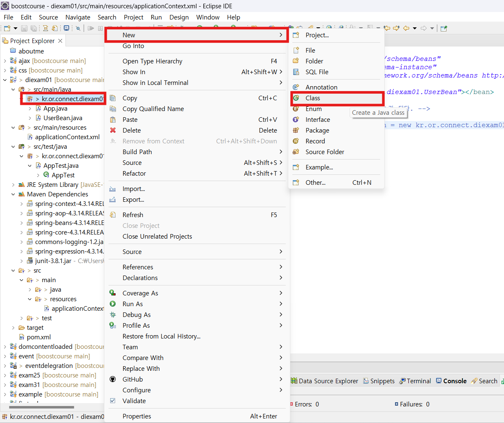504x423 pixels.
Task: Collapse the src/main/resources folder
Action: (x=13, y=128)
